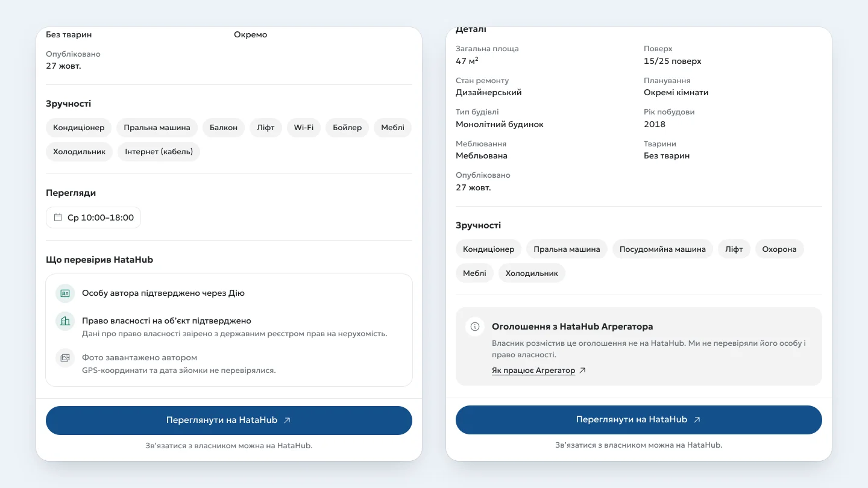Click the Перегляди section heading
This screenshot has height=488, width=868.
[x=71, y=193]
